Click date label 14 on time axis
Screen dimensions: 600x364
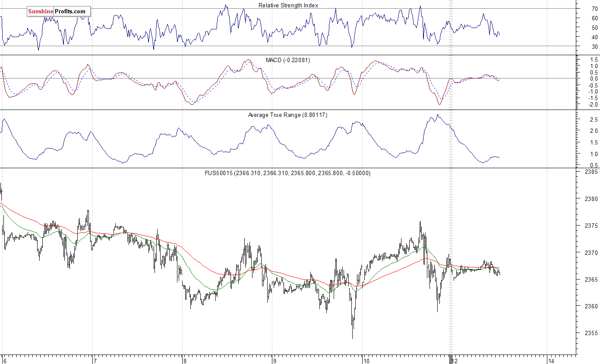551,361
